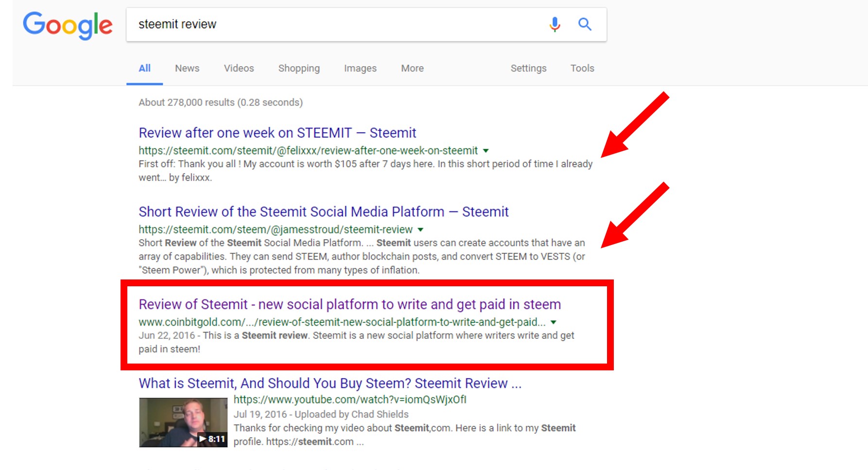Image resolution: width=868 pixels, height=470 pixels.
Task: Switch to the News tab
Action: pyautogui.click(x=187, y=69)
